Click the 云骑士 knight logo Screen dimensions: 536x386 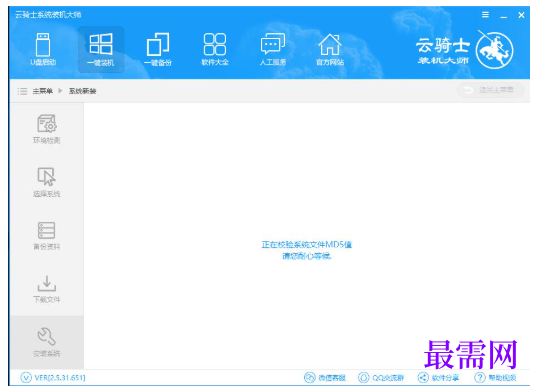coord(494,50)
